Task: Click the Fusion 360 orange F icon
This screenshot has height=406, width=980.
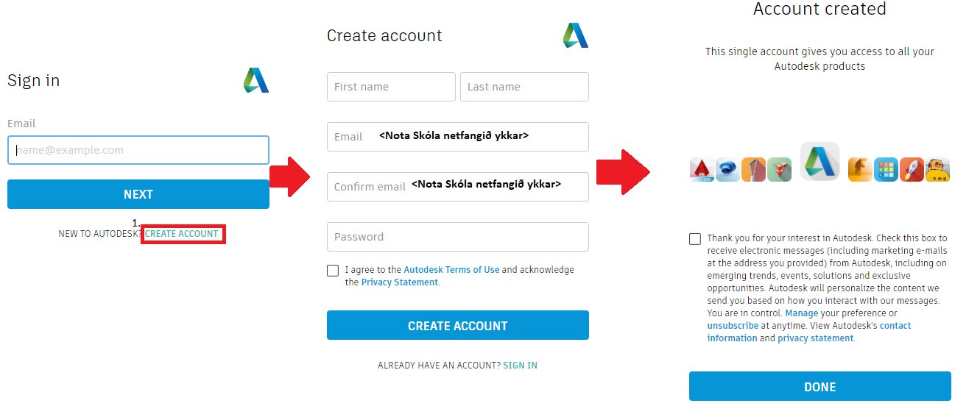Action: pos(860,170)
